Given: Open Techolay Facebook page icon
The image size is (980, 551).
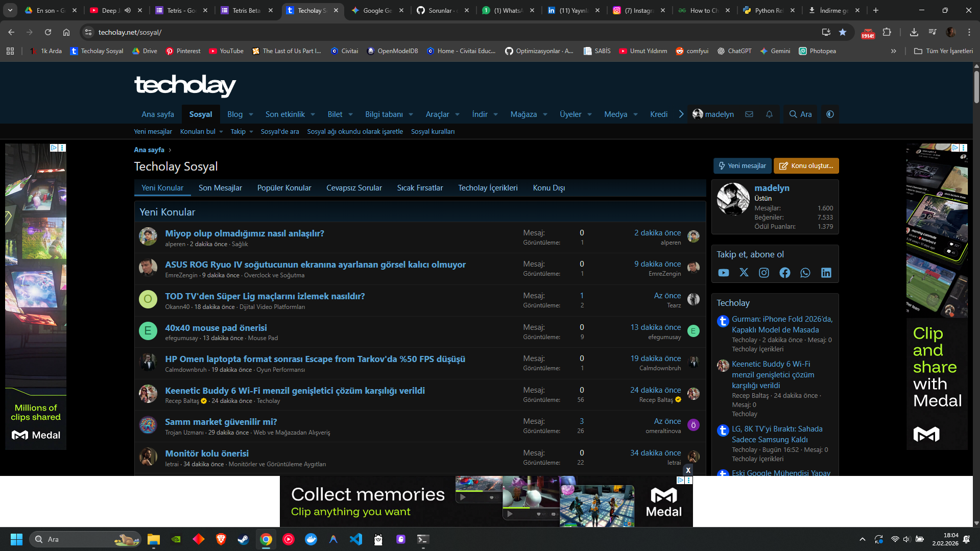Looking at the screenshot, I should [784, 273].
